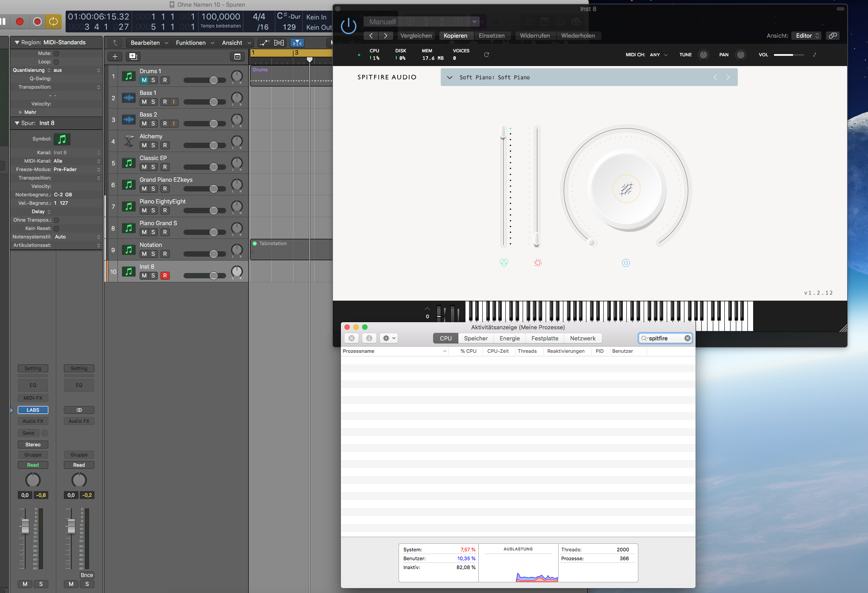Click the Alchemy keyboard stand track icon
This screenshot has width=868, height=593.
pyautogui.click(x=129, y=141)
